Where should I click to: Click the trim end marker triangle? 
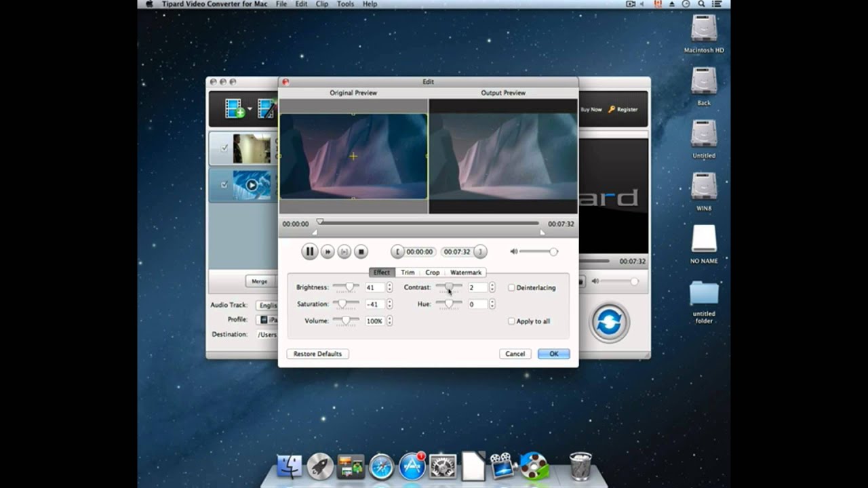[542, 232]
